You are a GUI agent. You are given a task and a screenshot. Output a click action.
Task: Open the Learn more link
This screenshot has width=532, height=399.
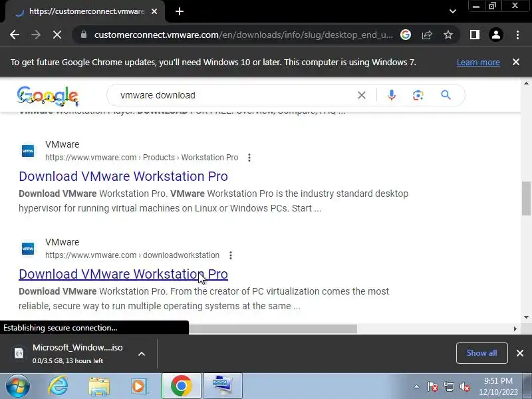(478, 63)
